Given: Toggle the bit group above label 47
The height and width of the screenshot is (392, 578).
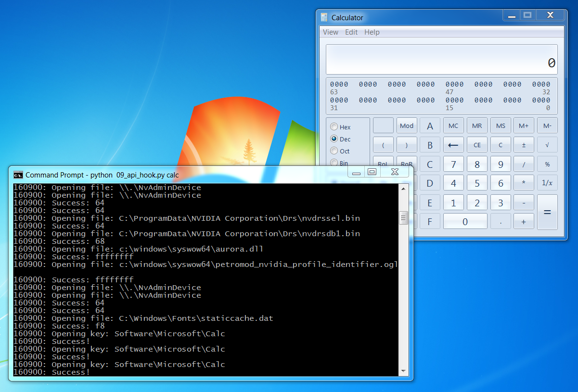Looking at the screenshot, I should pos(454,84).
